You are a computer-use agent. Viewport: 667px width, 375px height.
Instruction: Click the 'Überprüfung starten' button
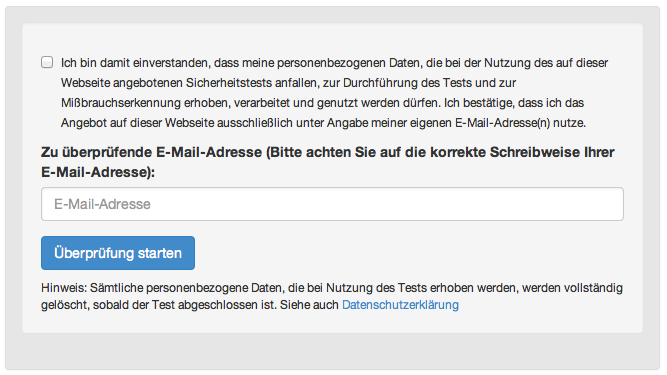[118, 253]
